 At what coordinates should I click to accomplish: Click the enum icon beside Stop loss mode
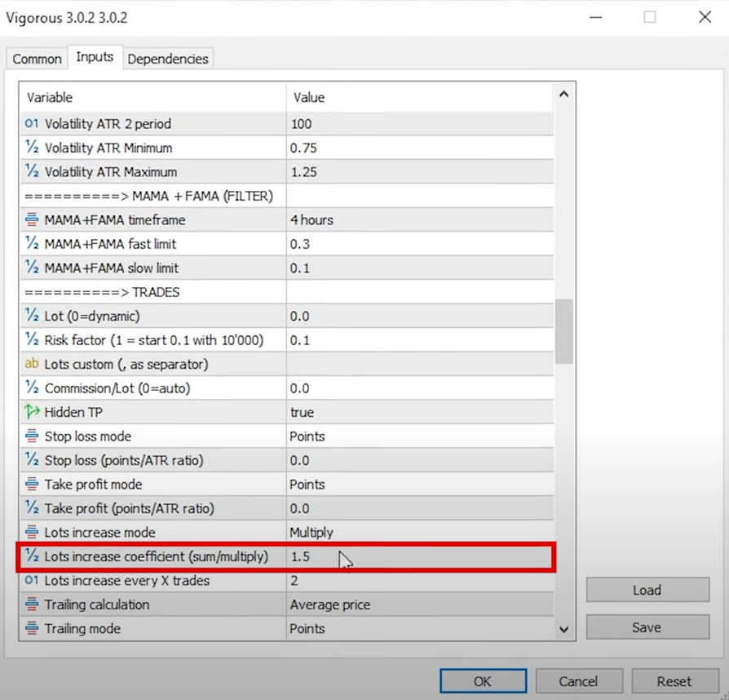pos(32,436)
